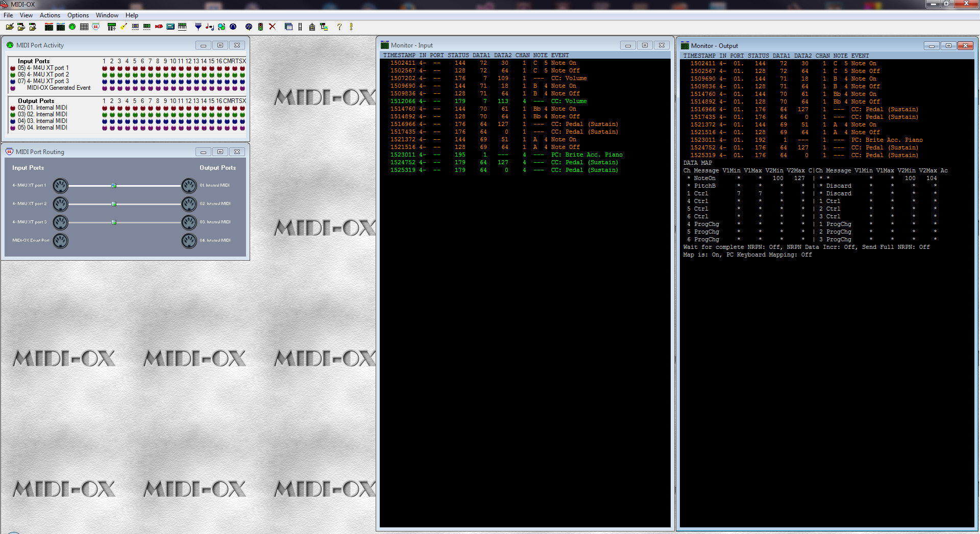Open the Help menu
980x534 pixels.
click(x=132, y=15)
